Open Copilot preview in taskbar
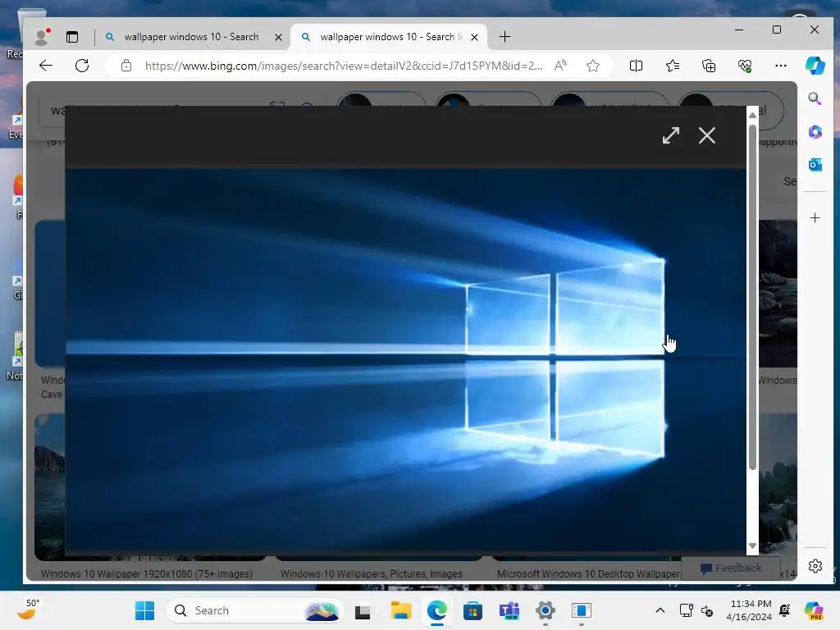The height and width of the screenshot is (630, 840). (814, 610)
